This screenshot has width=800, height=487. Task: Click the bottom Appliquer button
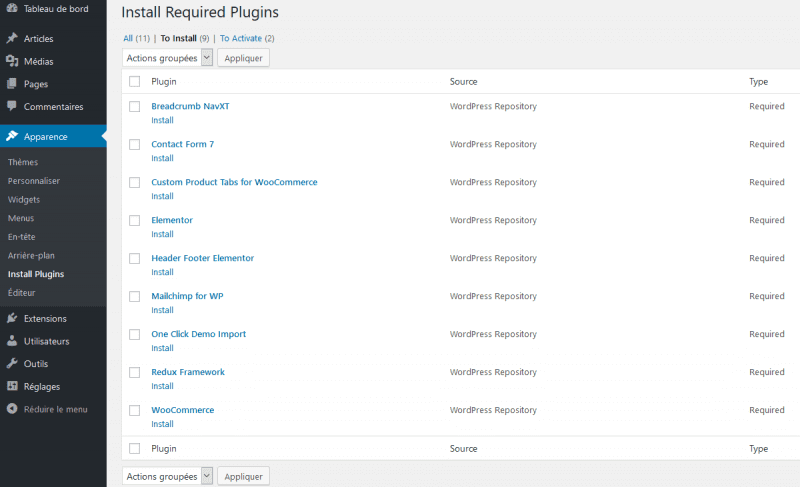(243, 476)
